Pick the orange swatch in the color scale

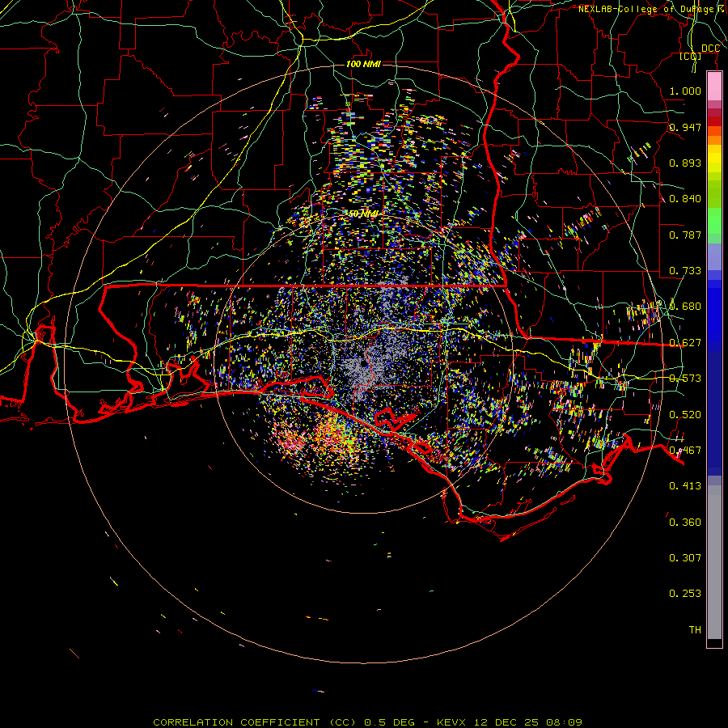tap(714, 140)
